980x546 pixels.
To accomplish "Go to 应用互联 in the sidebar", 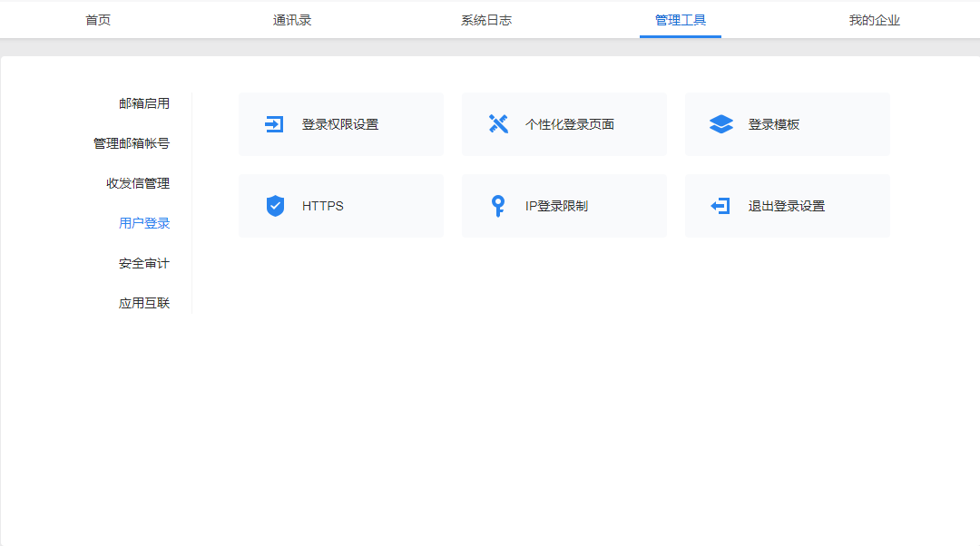I will click(144, 303).
